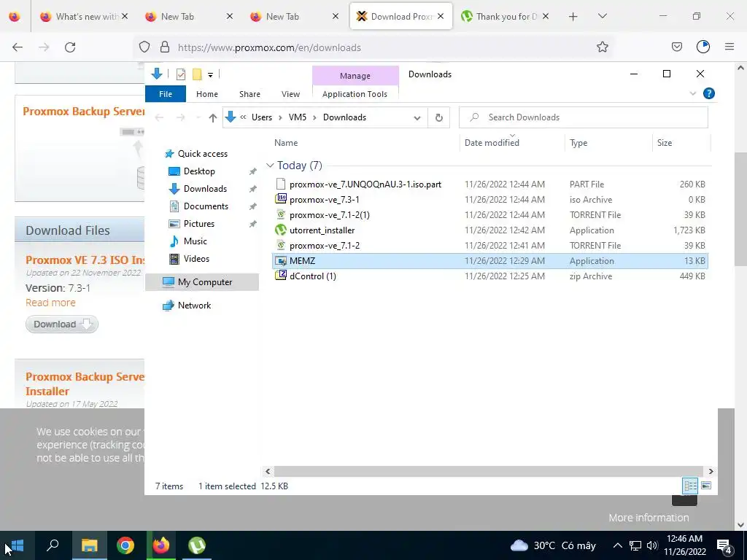Open recent locations dropdown arrow
The width and height of the screenshot is (747, 560).
[x=198, y=117]
